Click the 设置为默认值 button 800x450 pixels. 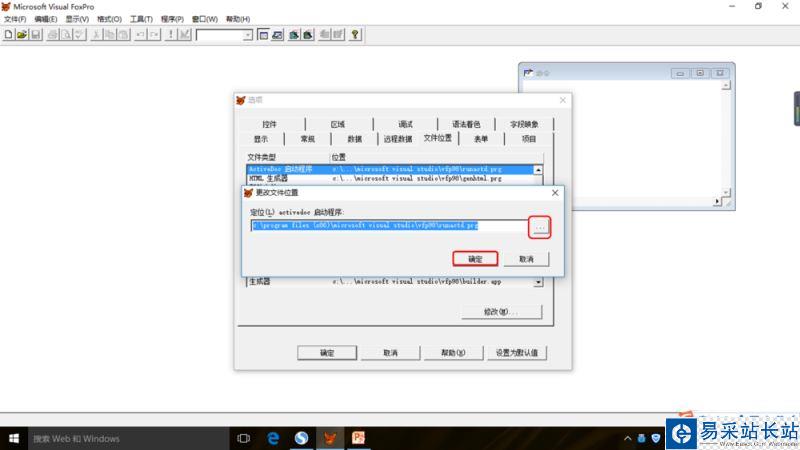[x=517, y=353]
